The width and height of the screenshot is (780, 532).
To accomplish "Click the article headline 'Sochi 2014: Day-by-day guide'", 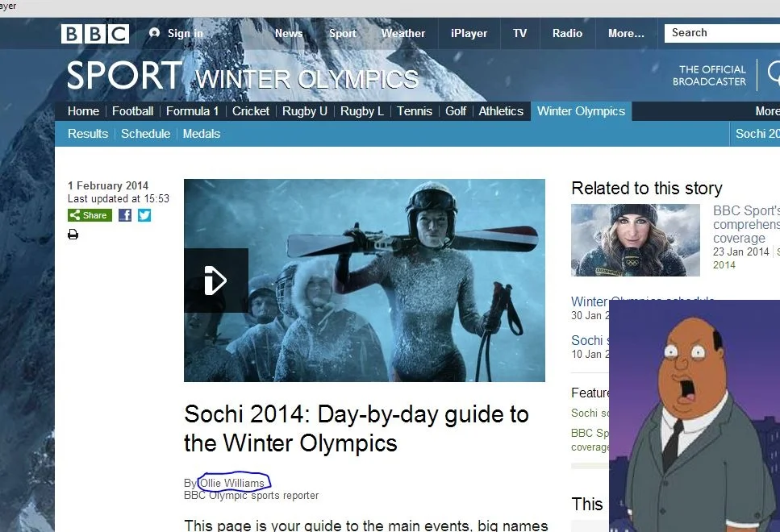I will [x=357, y=428].
